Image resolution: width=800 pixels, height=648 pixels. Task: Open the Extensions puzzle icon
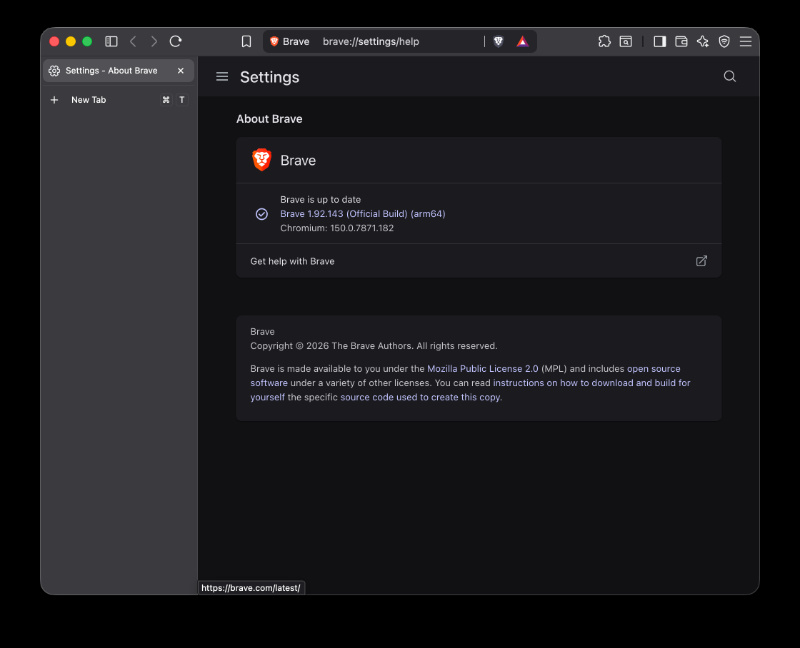tap(604, 41)
